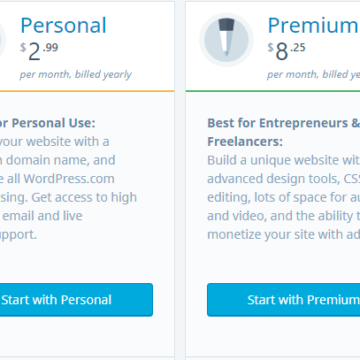
Task: Select the Best for Entrepreneurs heading
Action: [283, 132]
